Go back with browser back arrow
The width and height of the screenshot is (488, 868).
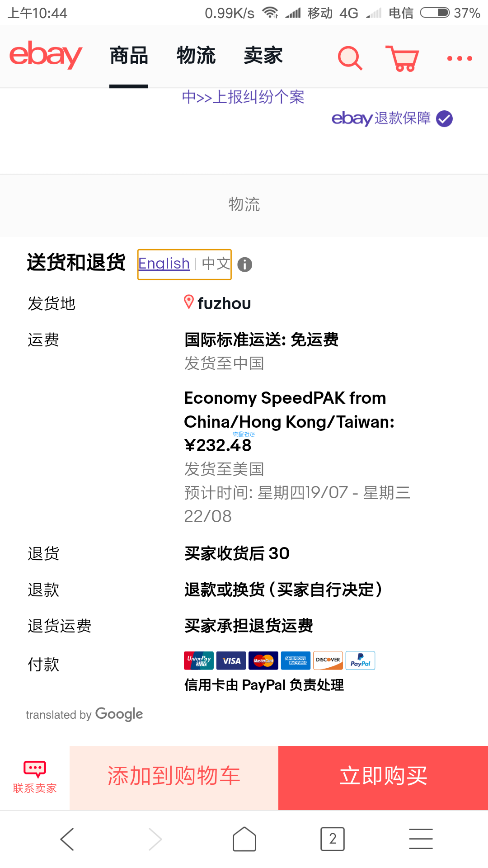click(67, 839)
